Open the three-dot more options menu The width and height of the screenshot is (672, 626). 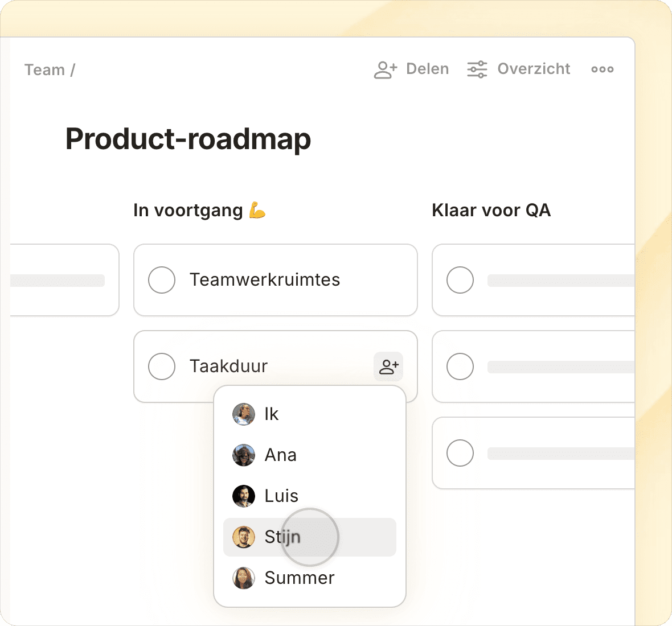pos(602,69)
